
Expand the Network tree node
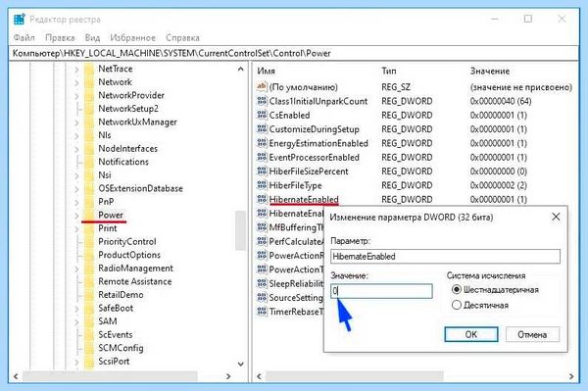(76, 82)
